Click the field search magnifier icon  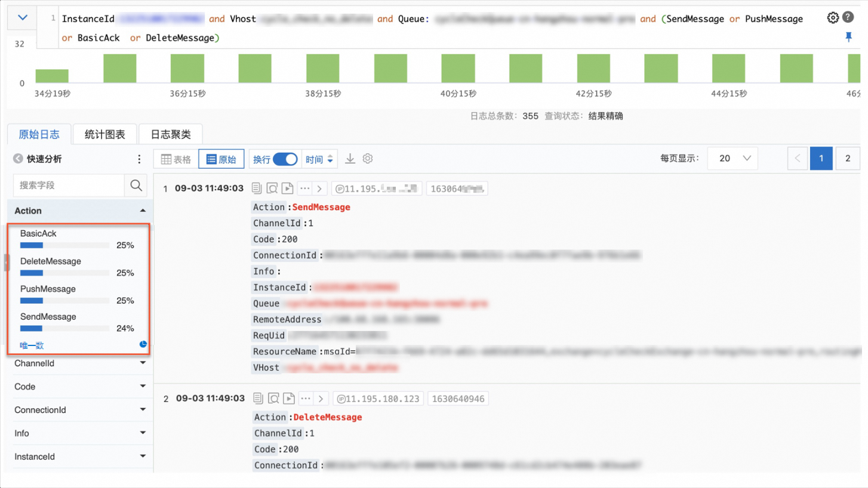coord(136,186)
